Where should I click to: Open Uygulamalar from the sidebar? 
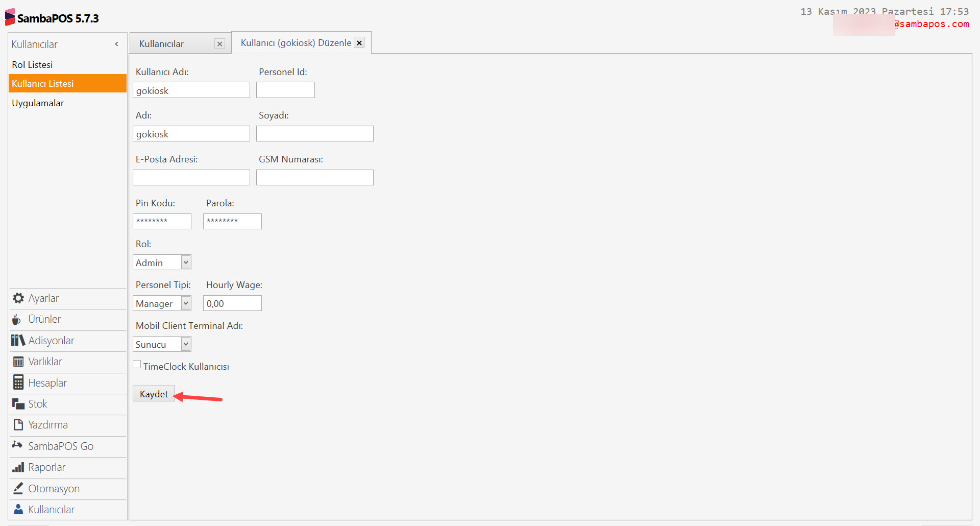(x=38, y=103)
